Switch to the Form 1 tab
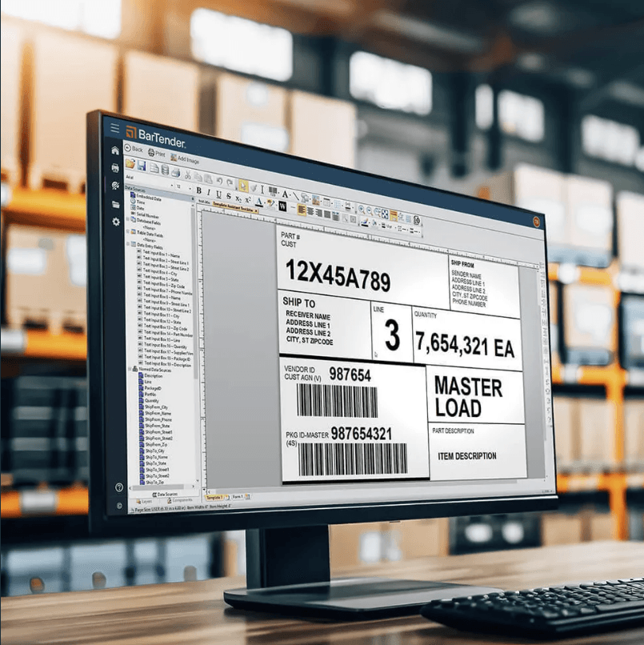 238,496
